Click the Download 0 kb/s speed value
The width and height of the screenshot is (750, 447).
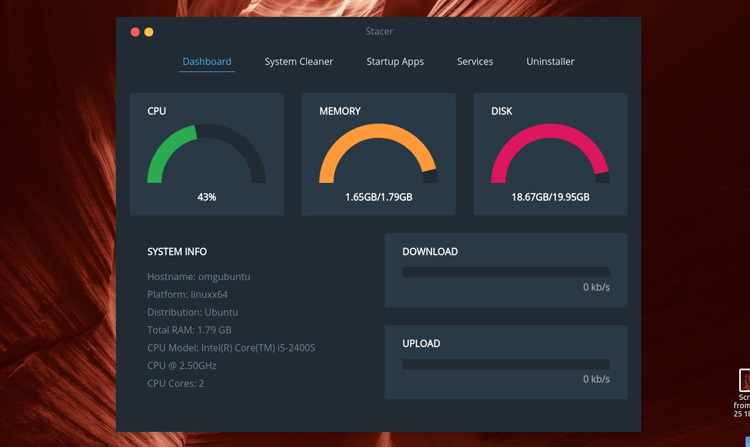tap(596, 288)
